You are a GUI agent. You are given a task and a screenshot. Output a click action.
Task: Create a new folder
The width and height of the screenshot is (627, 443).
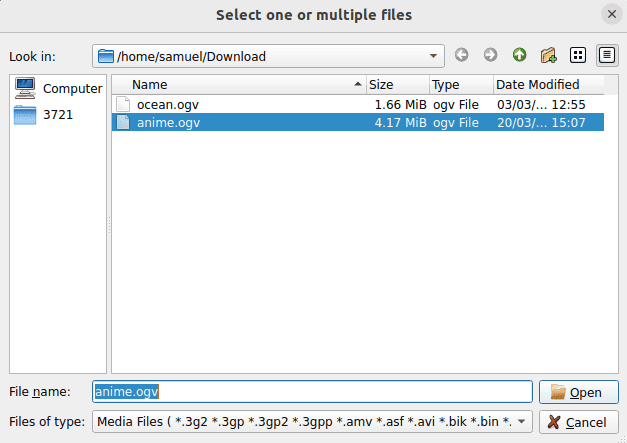pyautogui.click(x=548, y=55)
